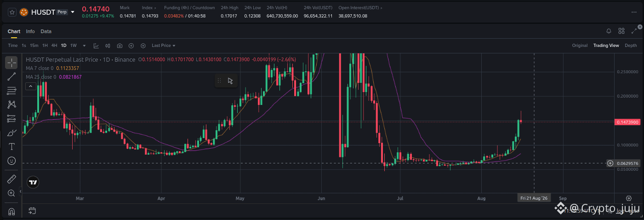Click the circled plus icon in the chart toolbar
The image size is (644, 220).
click(x=131, y=46)
